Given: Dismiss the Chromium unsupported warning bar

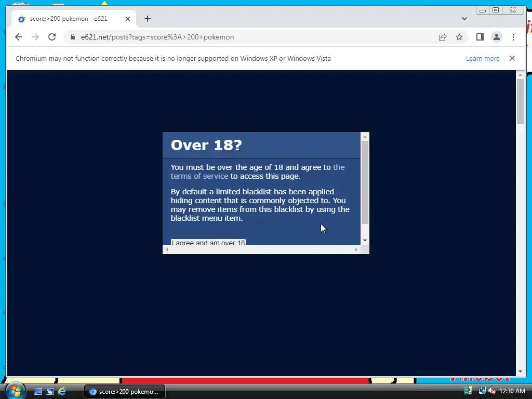Looking at the screenshot, I should pyautogui.click(x=512, y=58).
